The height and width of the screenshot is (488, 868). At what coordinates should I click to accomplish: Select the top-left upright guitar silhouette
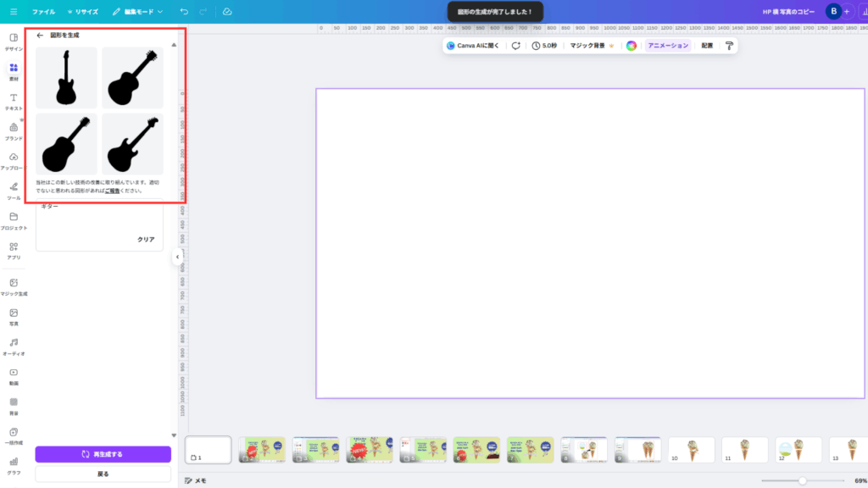[x=66, y=77]
